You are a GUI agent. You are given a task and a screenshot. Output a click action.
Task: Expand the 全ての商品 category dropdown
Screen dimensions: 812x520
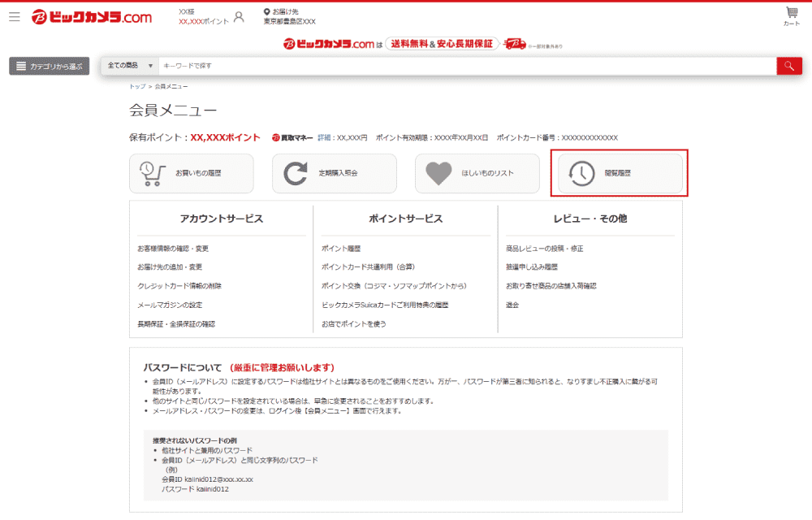click(x=130, y=66)
